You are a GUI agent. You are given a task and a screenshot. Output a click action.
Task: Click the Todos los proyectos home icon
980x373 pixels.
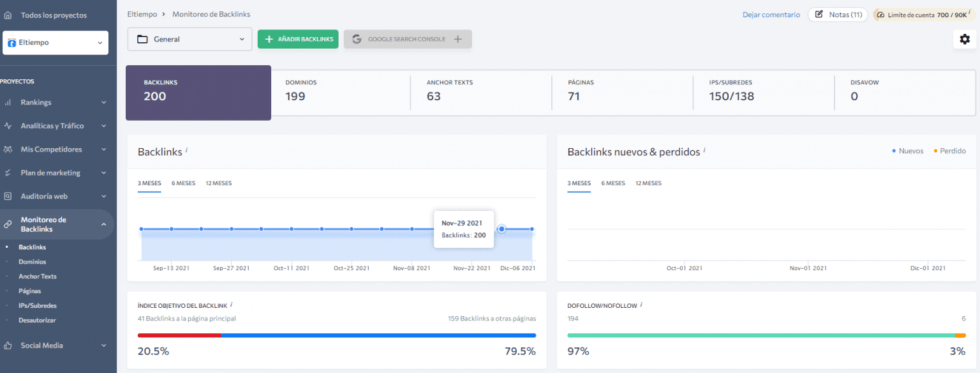pos(6,14)
